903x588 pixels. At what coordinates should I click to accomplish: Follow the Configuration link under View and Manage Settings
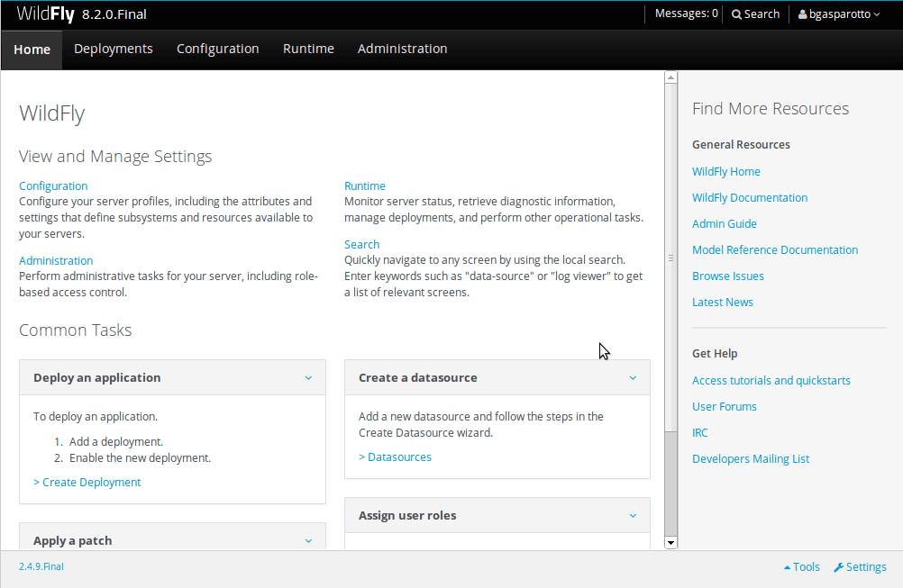click(x=53, y=185)
